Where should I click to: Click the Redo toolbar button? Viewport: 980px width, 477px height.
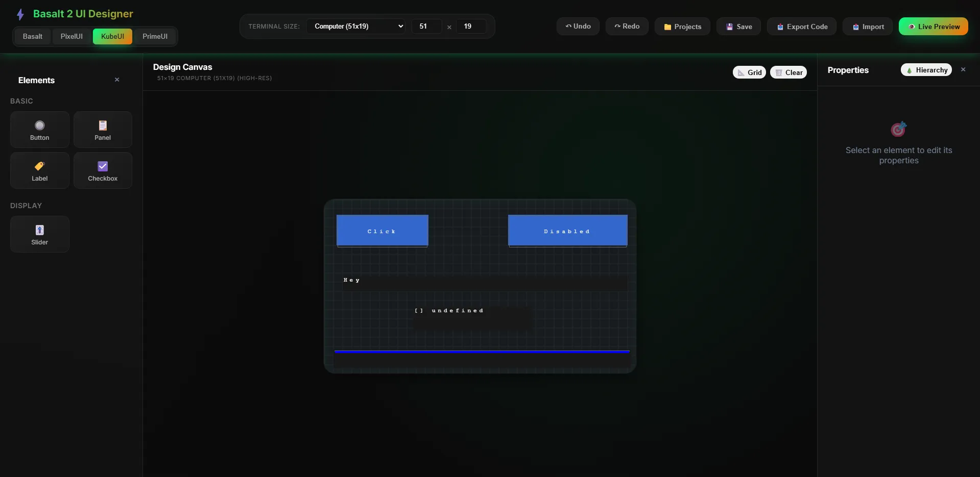pyautogui.click(x=627, y=27)
